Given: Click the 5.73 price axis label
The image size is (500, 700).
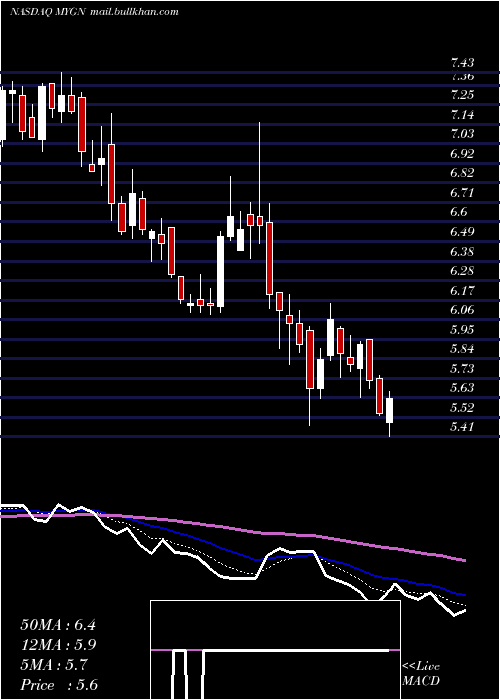Looking at the screenshot, I should coord(462,368).
